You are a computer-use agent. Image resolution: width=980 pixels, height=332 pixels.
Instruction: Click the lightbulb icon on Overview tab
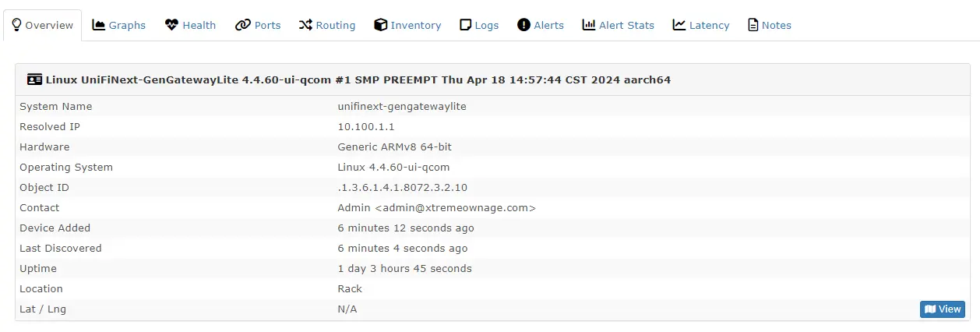point(16,25)
